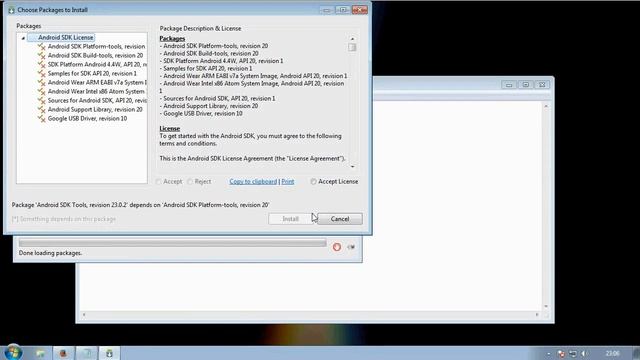Click description line '- Android SDK Build-tools, revision 20'
Screen dimensions: 640x360
tap(209, 53)
